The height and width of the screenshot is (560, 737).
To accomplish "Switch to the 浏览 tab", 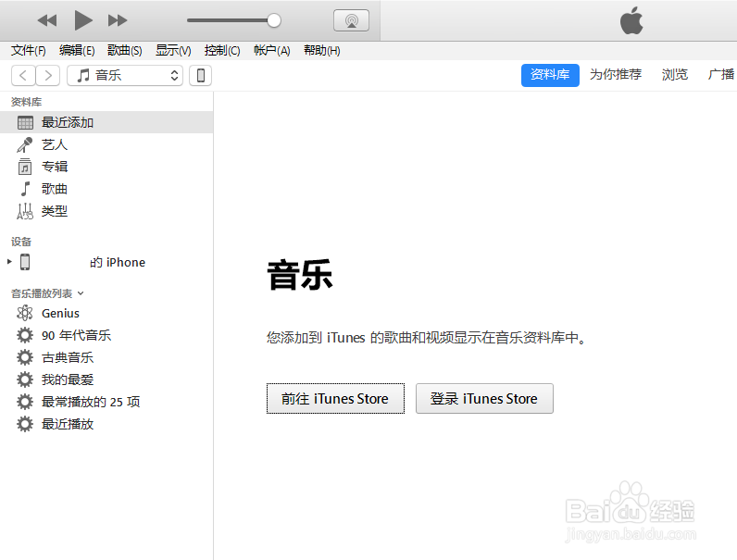I will (675, 75).
